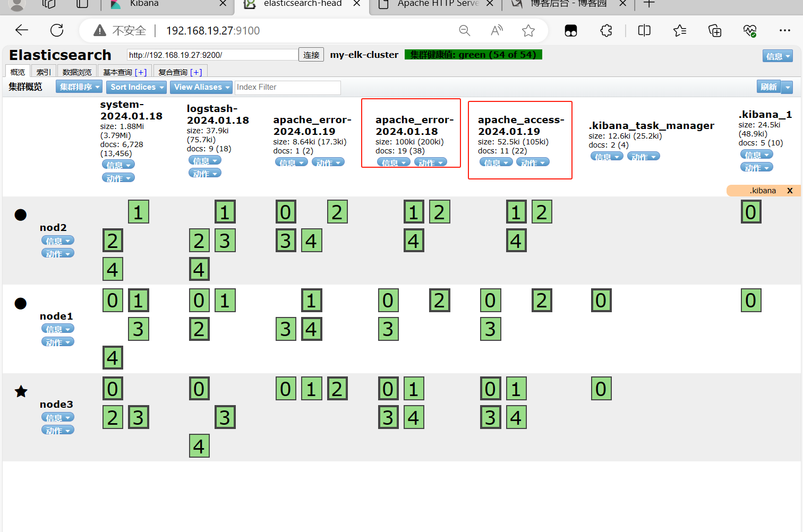Open 动作 dropdown for node3 node

(x=58, y=431)
